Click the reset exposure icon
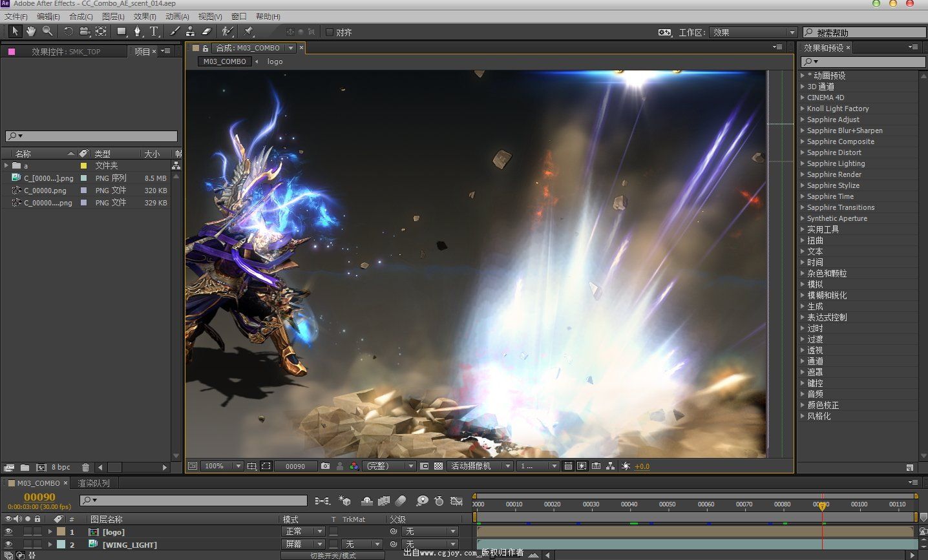Image resolution: width=928 pixels, height=560 pixels. [626, 466]
